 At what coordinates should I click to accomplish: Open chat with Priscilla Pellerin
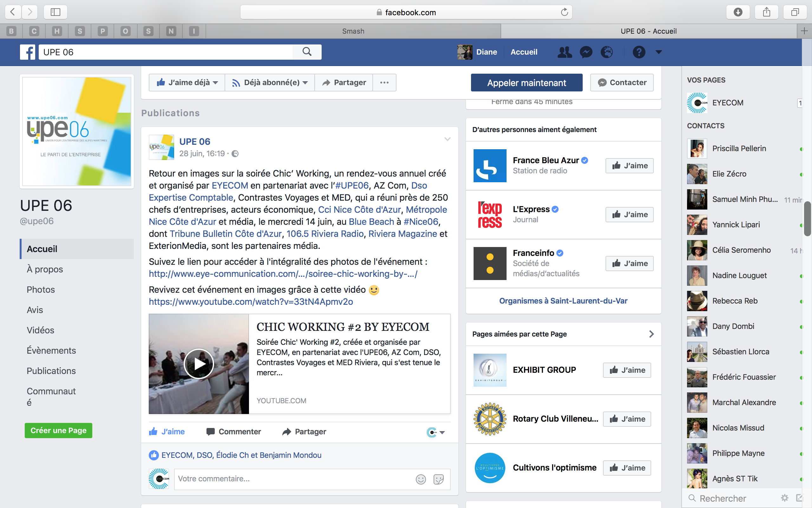742,149
